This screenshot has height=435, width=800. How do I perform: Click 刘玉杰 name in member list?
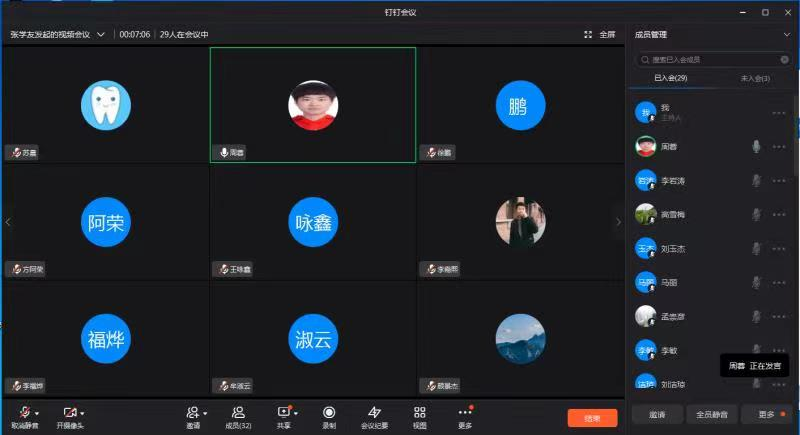point(672,249)
